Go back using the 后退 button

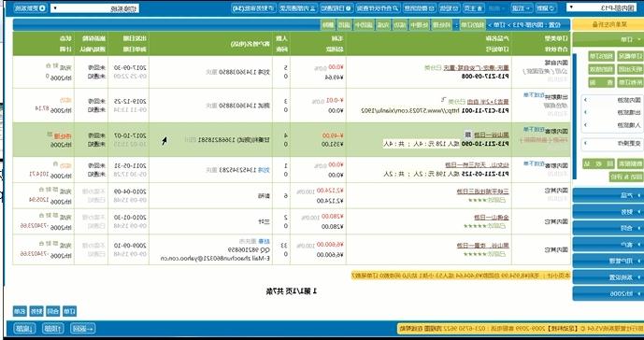(x=522, y=7)
